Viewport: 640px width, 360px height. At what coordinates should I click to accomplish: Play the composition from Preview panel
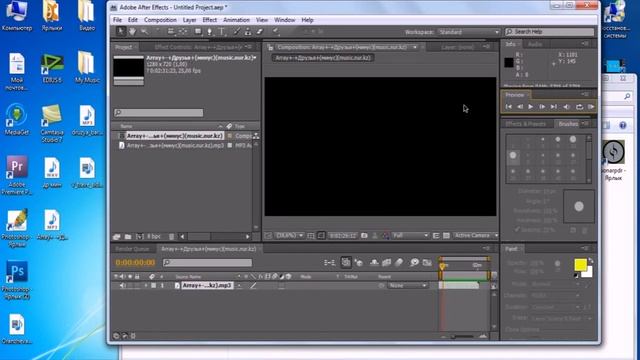(531, 107)
